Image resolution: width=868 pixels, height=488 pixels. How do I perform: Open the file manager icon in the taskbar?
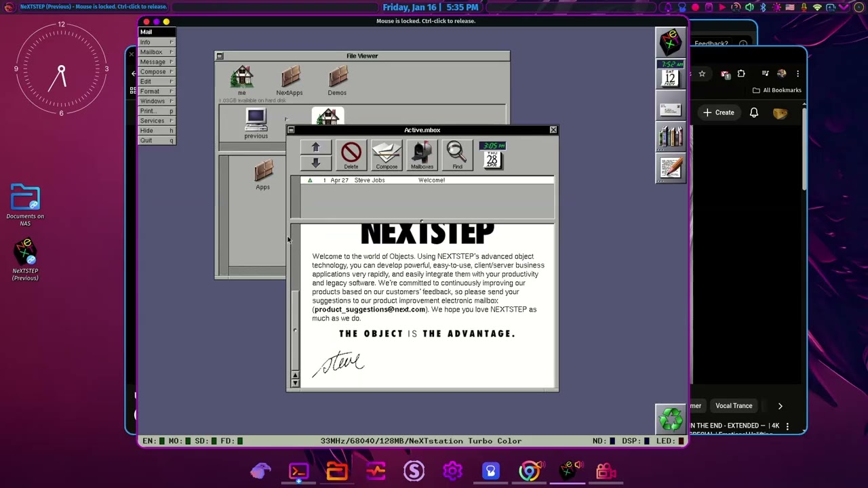337,471
